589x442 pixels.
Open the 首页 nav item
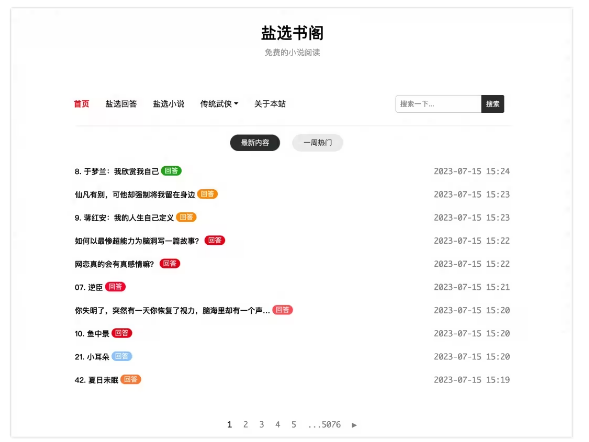82,104
